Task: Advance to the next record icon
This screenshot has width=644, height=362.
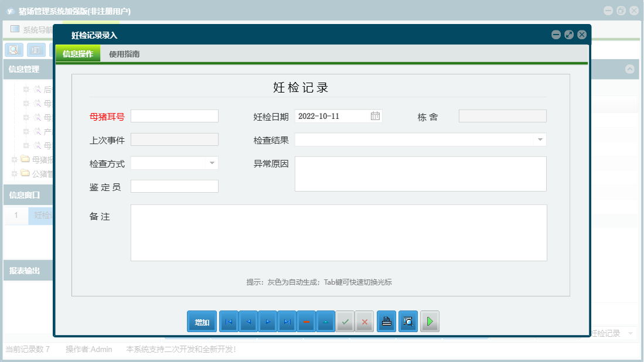Action: (x=267, y=321)
